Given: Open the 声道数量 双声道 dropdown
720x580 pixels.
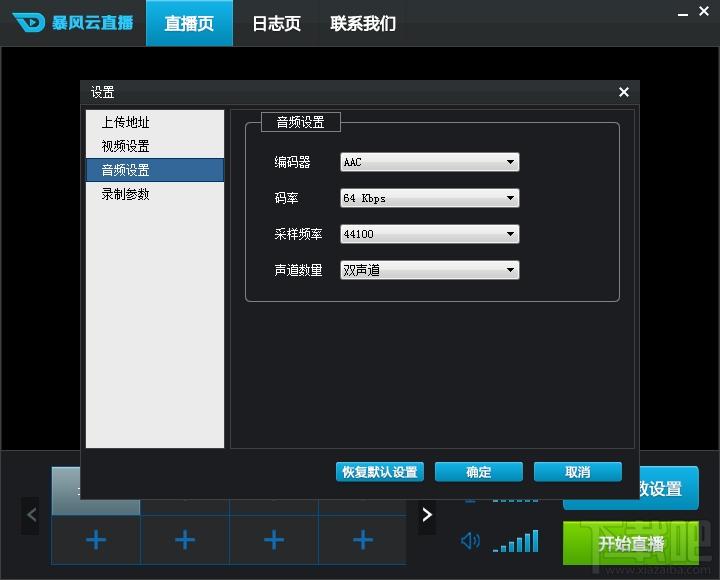Looking at the screenshot, I should click(430, 270).
